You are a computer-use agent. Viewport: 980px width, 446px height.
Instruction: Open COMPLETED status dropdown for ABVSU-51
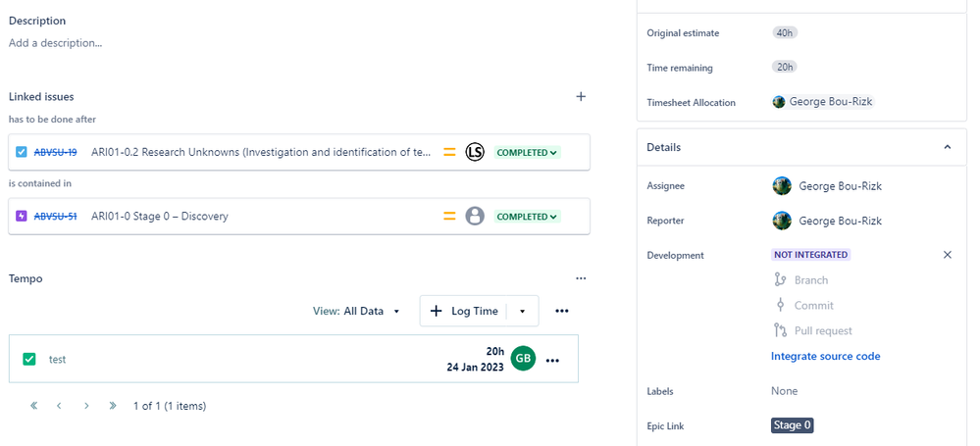pos(527,217)
